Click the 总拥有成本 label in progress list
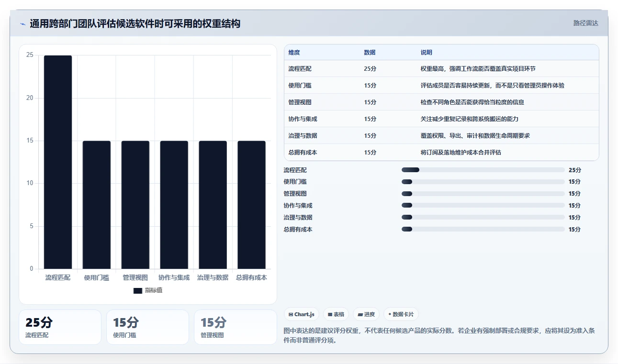This screenshot has width=618, height=364. 298,230
